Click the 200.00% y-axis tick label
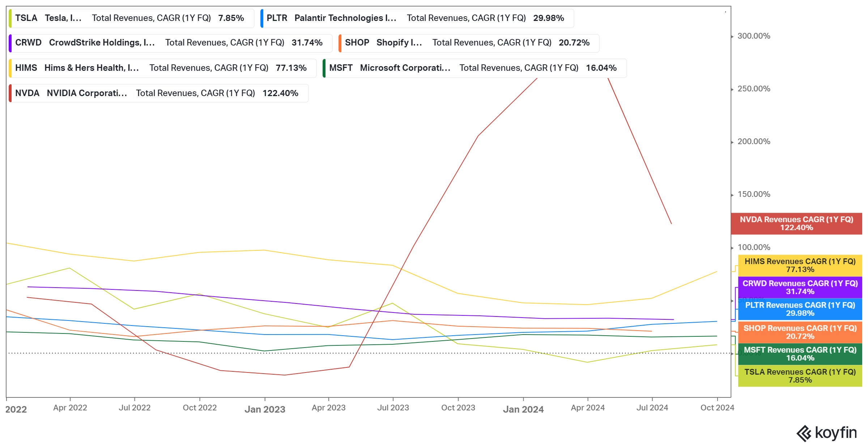Viewport: 868px width, 448px height. [x=754, y=142]
